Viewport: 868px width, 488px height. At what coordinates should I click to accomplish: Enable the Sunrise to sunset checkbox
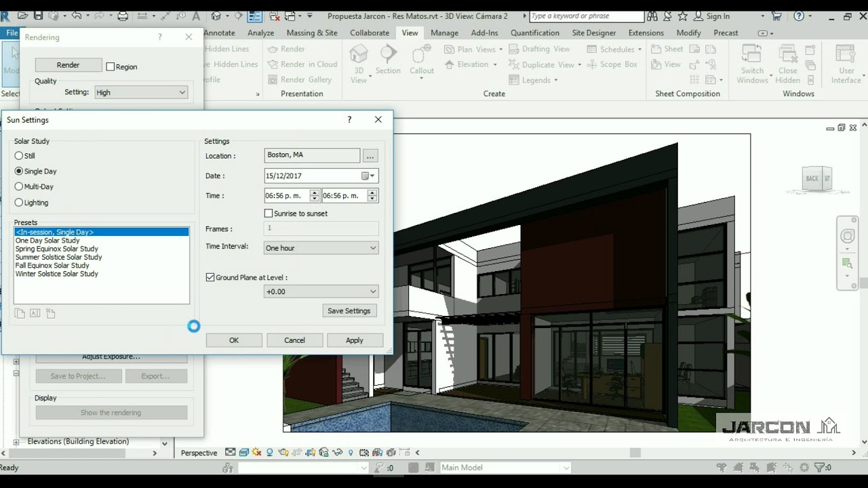[x=269, y=213]
